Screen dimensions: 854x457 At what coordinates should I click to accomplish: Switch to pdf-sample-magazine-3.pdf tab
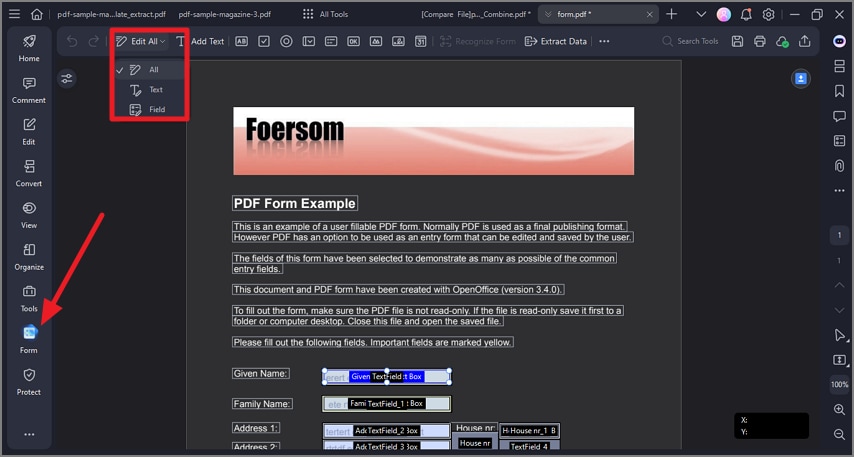click(x=224, y=14)
